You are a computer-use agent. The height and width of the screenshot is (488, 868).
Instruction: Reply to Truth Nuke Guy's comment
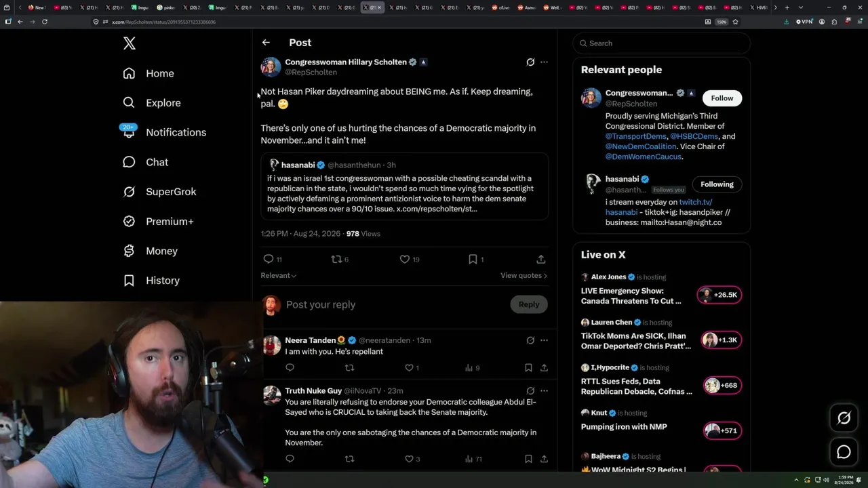[290, 459]
